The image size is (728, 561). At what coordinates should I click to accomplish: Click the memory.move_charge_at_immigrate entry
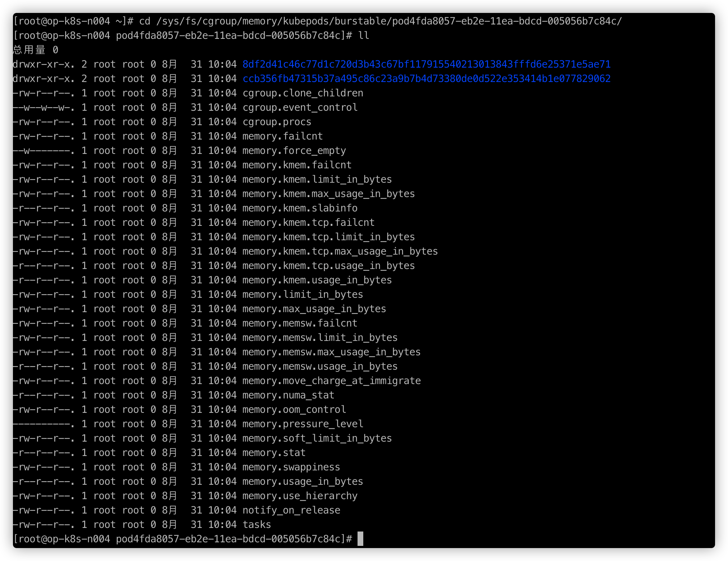331,381
